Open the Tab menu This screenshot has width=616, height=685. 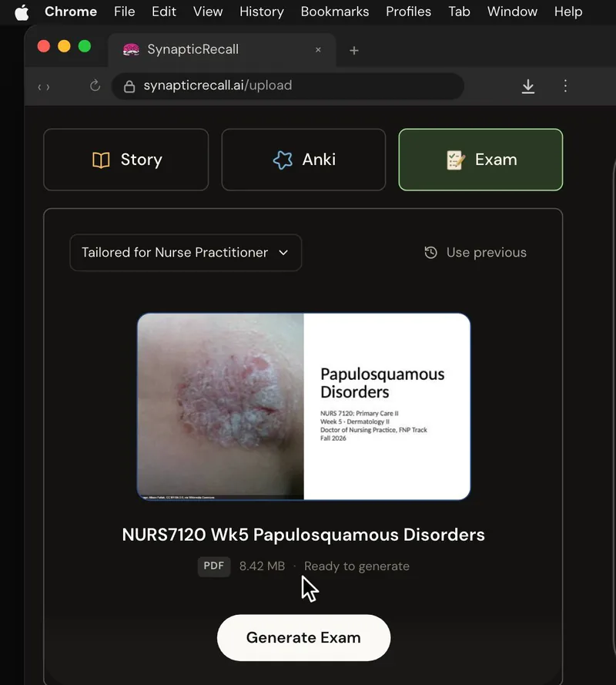point(459,12)
